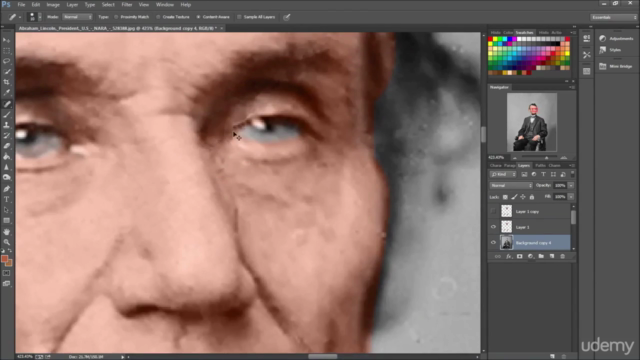The height and width of the screenshot is (360, 640).
Task: Open the brush size picker dropdown
Action: pos(40,17)
